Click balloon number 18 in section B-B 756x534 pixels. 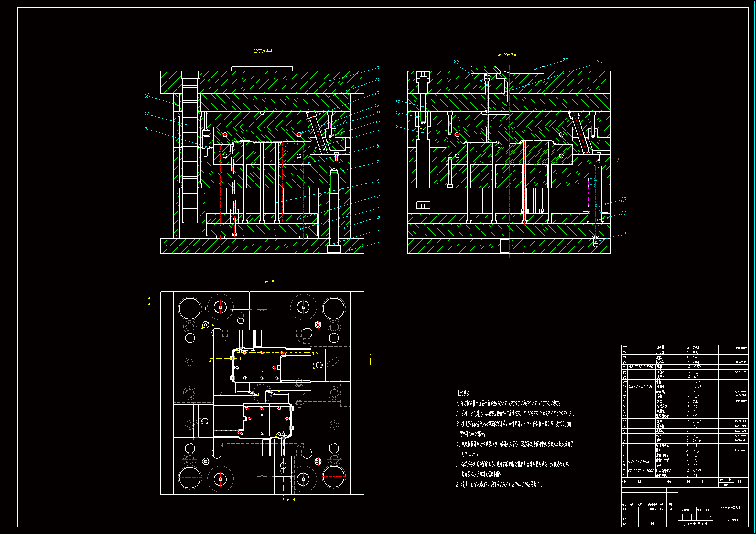398,101
